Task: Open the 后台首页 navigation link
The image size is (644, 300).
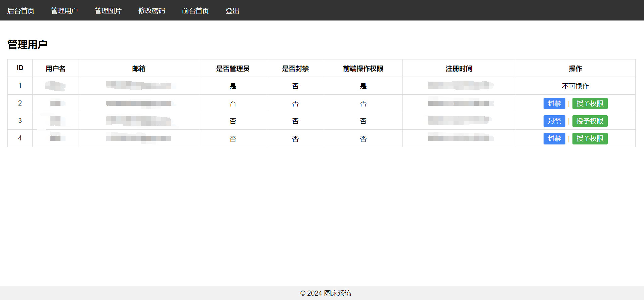Action: pos(21,11)
